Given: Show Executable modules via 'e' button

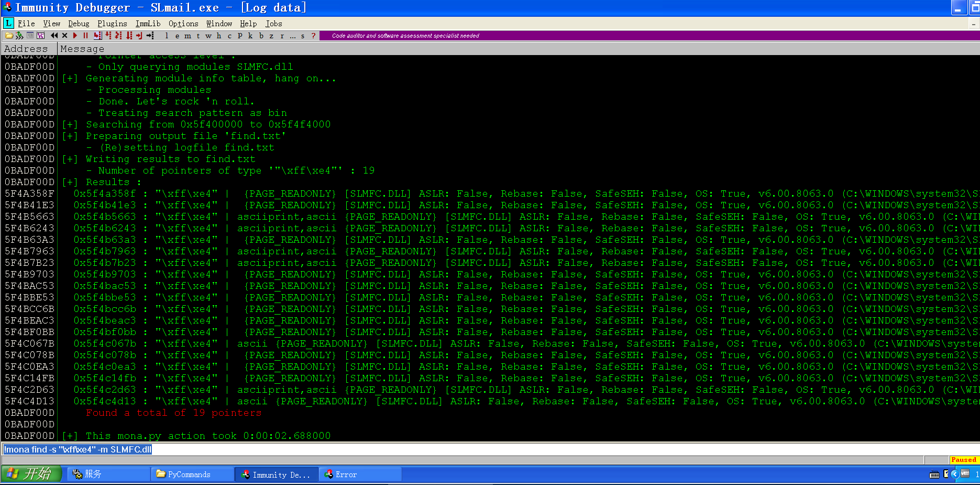Looking at the screenshot, I should [x=177, y=36].
